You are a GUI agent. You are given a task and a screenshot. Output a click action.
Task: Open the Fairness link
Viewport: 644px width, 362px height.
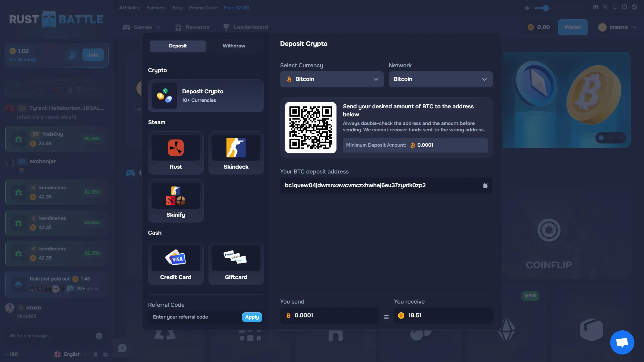156,8
